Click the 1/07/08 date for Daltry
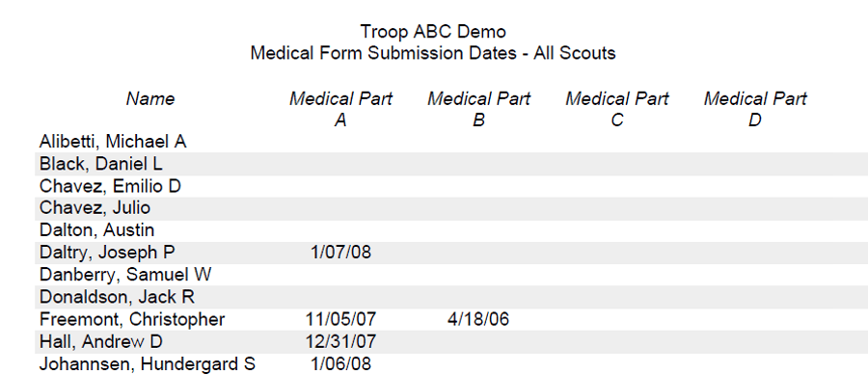 [341, 253]
